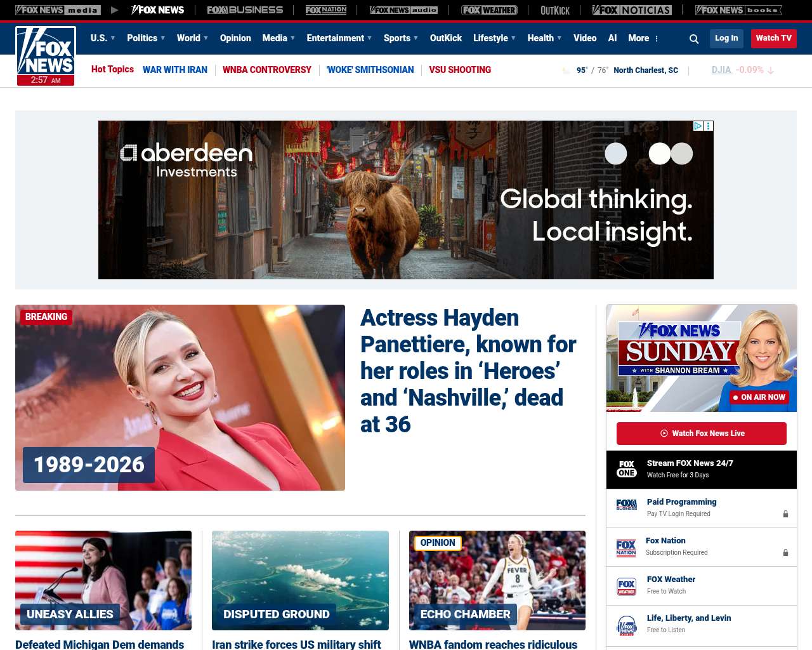
Task: Click the Fox News Media logo in the network bar
Action: [x=58, y=10]
